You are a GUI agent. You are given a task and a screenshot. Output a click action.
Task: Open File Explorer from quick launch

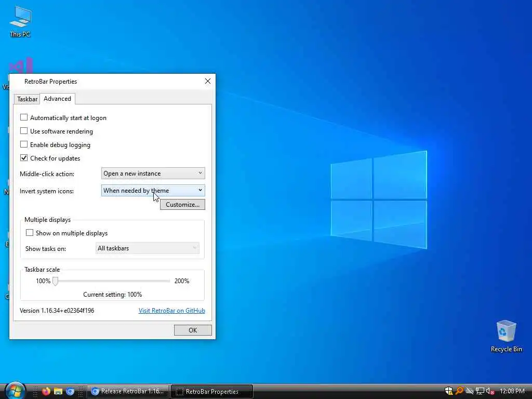(x=58, y=391)
